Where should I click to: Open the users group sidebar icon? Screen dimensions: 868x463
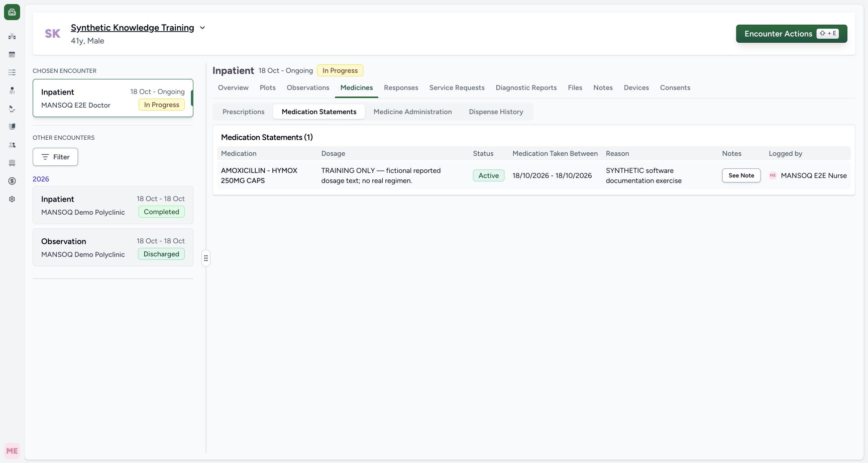click(12, 145)
